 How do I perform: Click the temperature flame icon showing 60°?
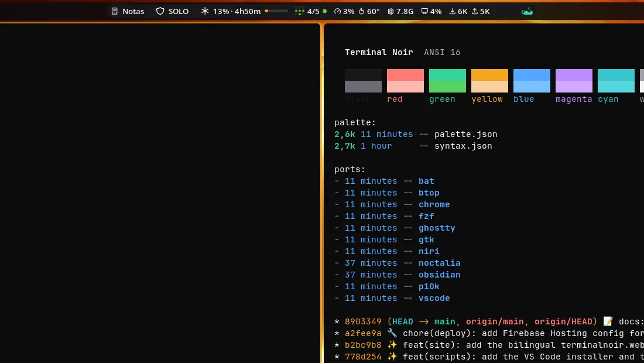[x=361, y=12]
